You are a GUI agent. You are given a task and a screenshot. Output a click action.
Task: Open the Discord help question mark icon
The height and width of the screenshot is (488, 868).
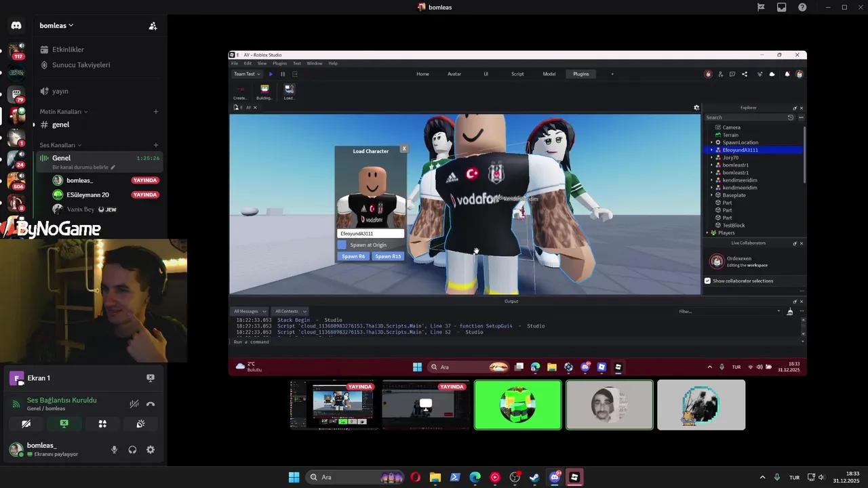click(802, 7)
